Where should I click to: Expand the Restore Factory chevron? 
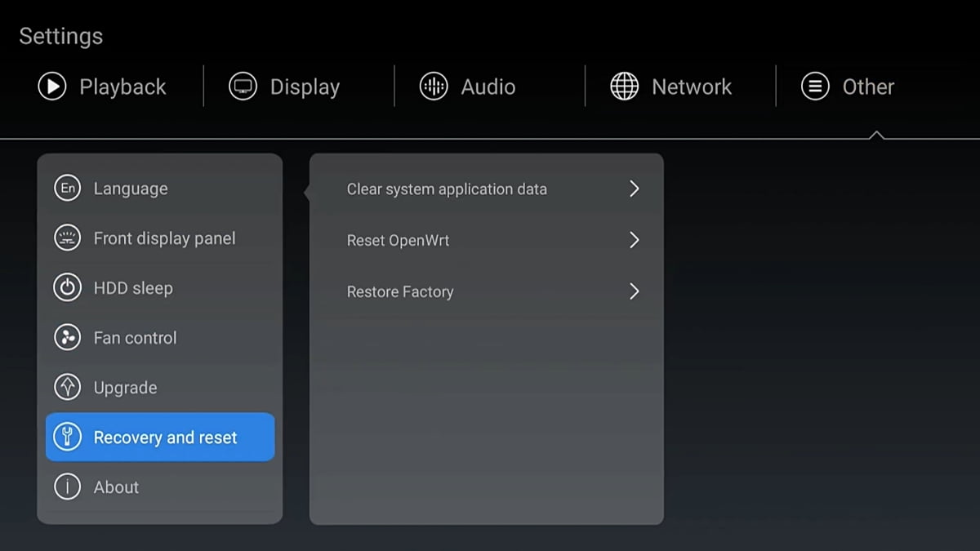[635, 291]
